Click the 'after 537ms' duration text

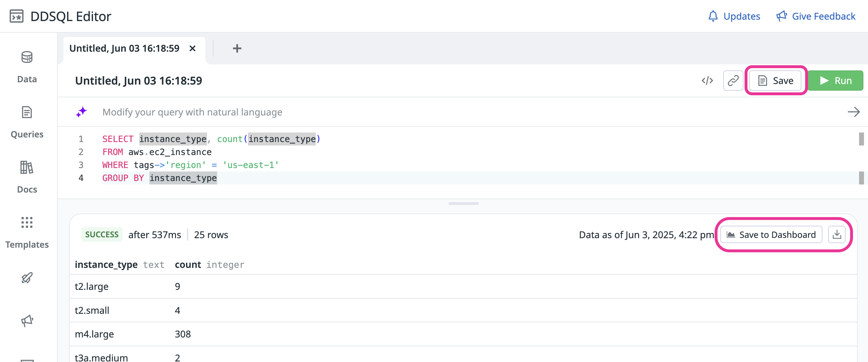155,235
